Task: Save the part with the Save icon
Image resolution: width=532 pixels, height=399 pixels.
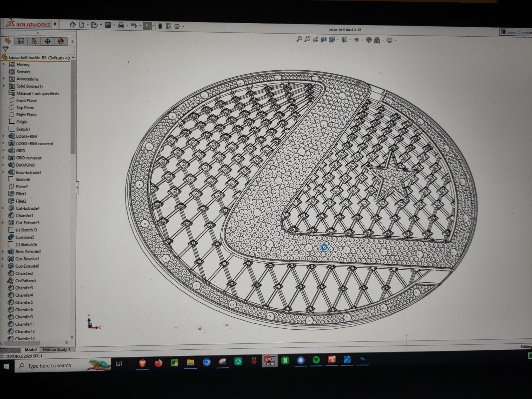Action: 108,25
